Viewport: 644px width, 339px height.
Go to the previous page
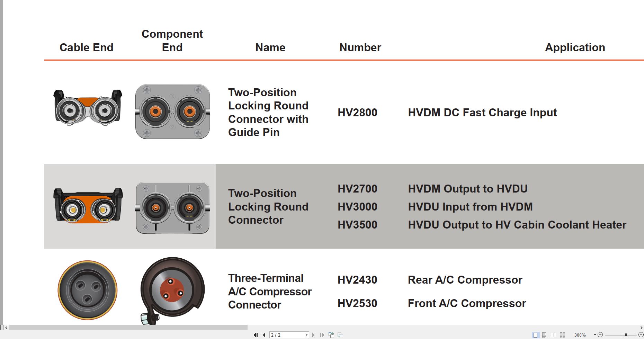click(x=264, y=335)
